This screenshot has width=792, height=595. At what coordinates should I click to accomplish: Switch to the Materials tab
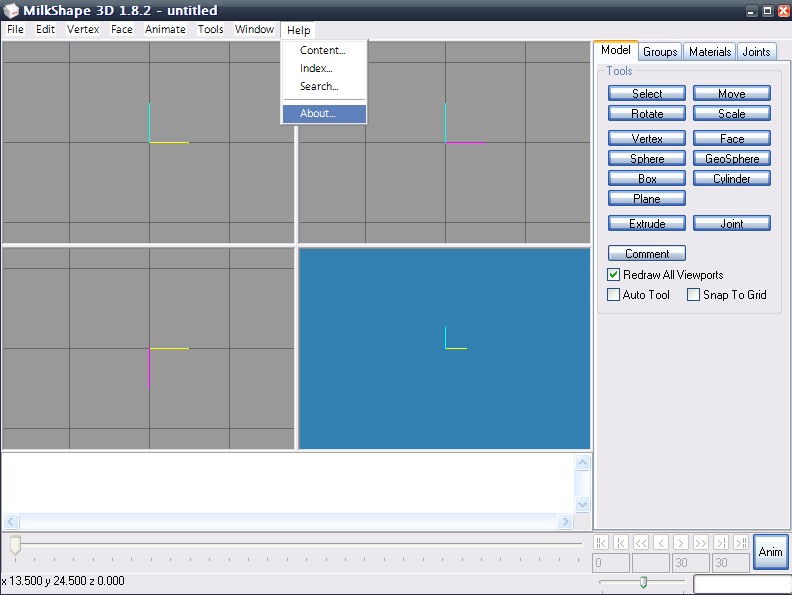tap(710, 52)
